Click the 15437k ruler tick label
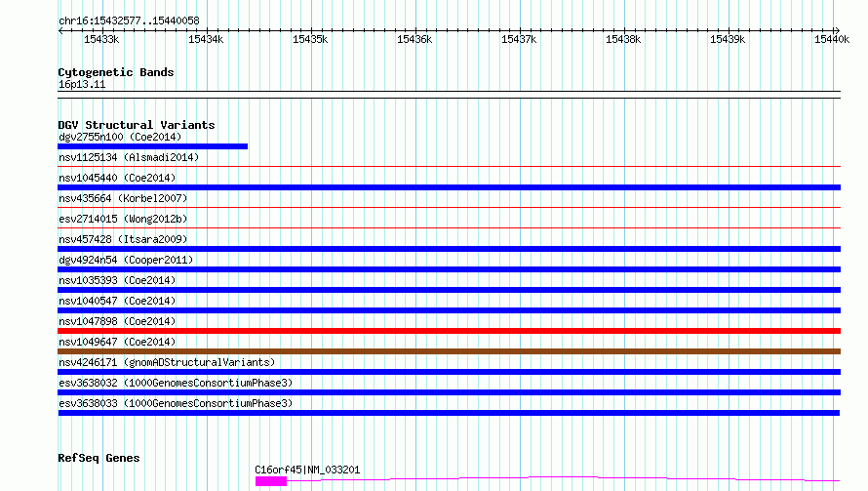Image resolution: width=868 pixels, height=491 pixels. [519, 39]
